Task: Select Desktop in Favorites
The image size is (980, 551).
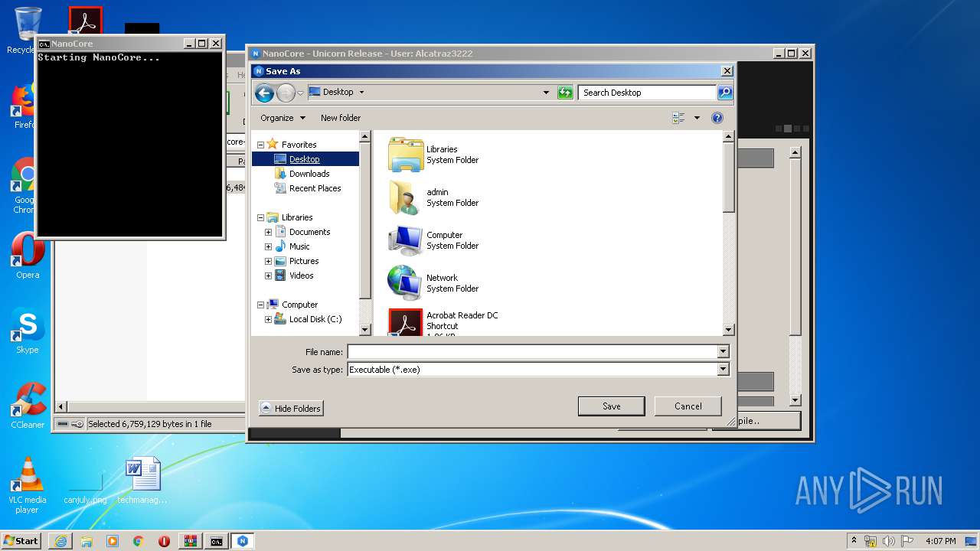Action: click(x=305, y=159)
